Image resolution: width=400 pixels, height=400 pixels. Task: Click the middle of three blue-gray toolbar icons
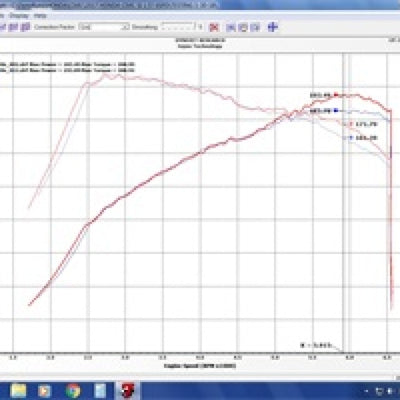tap(243, 27)
